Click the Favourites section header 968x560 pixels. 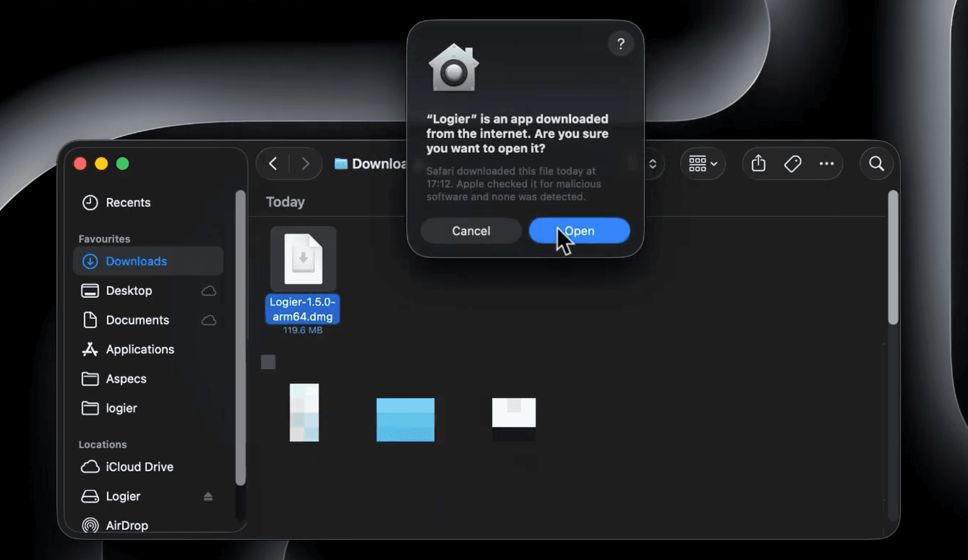click(x=104, y=239)
